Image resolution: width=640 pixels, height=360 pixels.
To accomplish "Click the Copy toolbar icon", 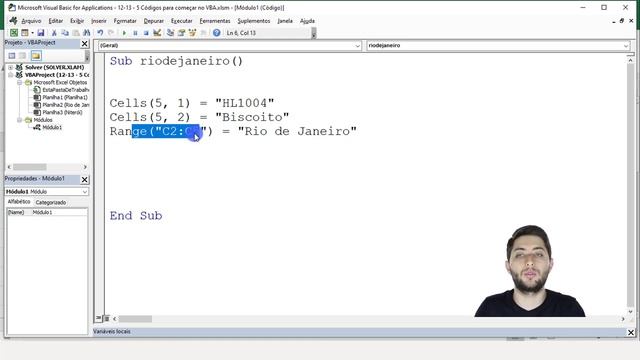I will pyautogui.click(x=65, y=33).
